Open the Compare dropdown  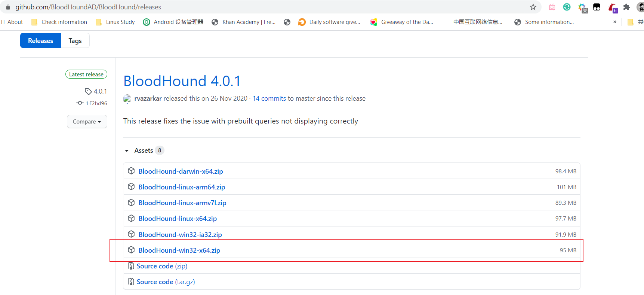(x=87, y=122)
